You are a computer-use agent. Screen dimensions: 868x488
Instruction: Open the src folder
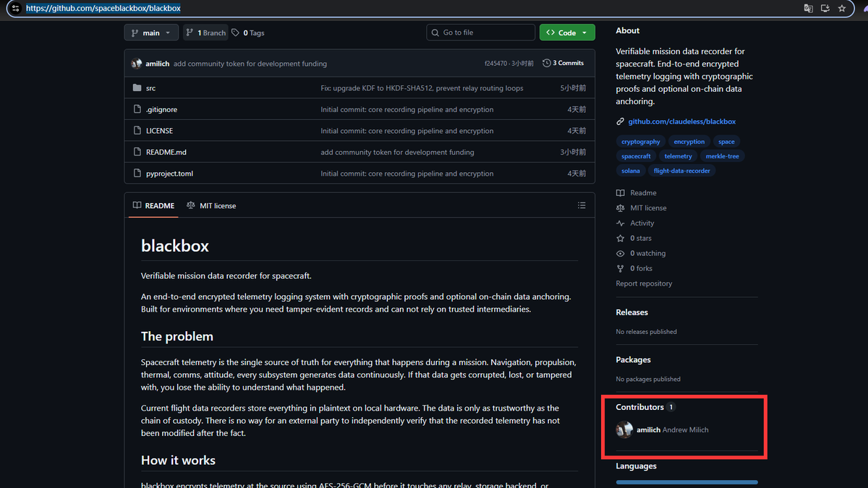[150, 88]
